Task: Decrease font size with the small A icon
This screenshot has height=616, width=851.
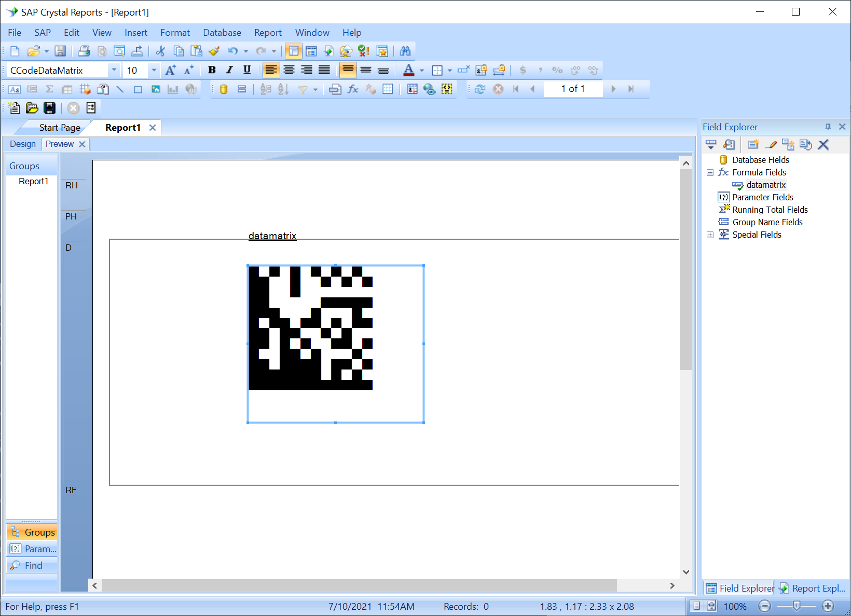Action: tap(189, 70)
